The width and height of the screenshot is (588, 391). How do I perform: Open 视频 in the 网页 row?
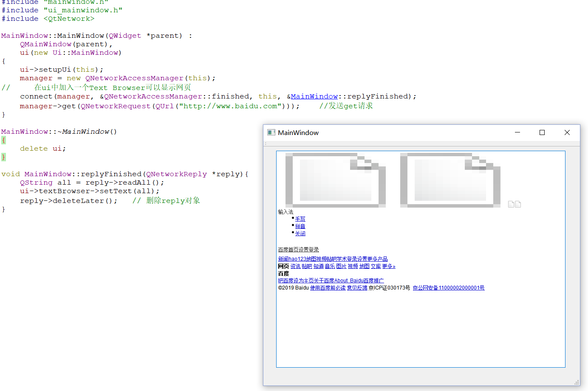pyautogui.click(x=353, y=266)
